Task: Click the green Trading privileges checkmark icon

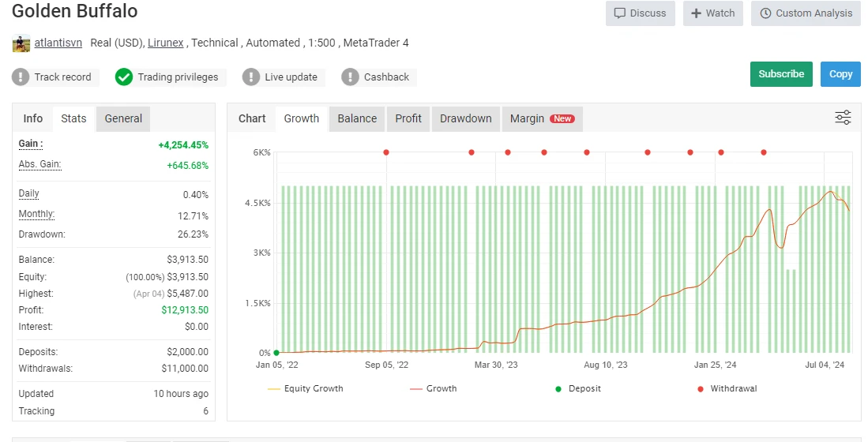Action: click(123, 77)
